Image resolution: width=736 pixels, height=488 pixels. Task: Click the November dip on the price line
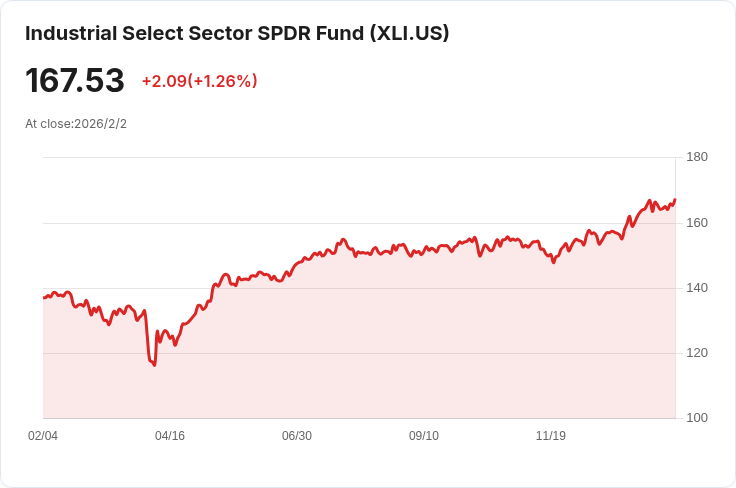[x=553, y=262]
